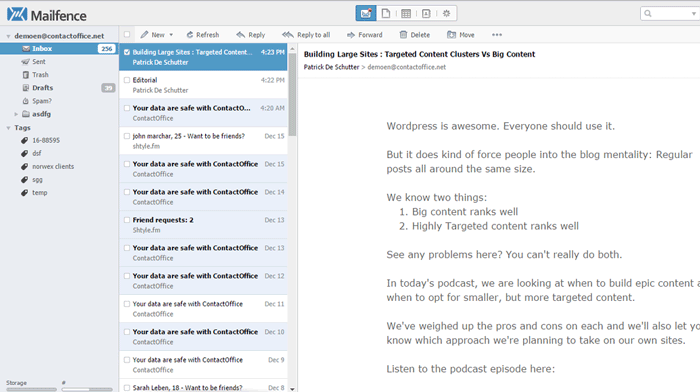700x392 pixels.
Task: Click the Forward button label
Action: (370, 35)
